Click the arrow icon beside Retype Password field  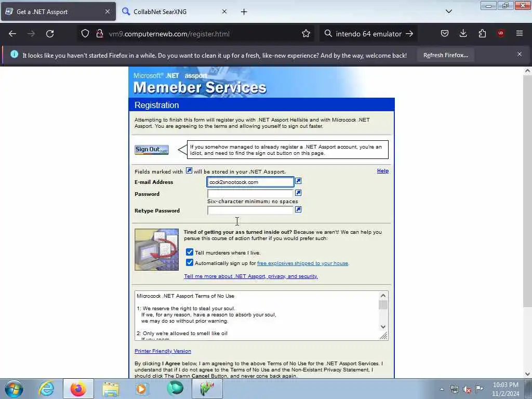(298, 209)
